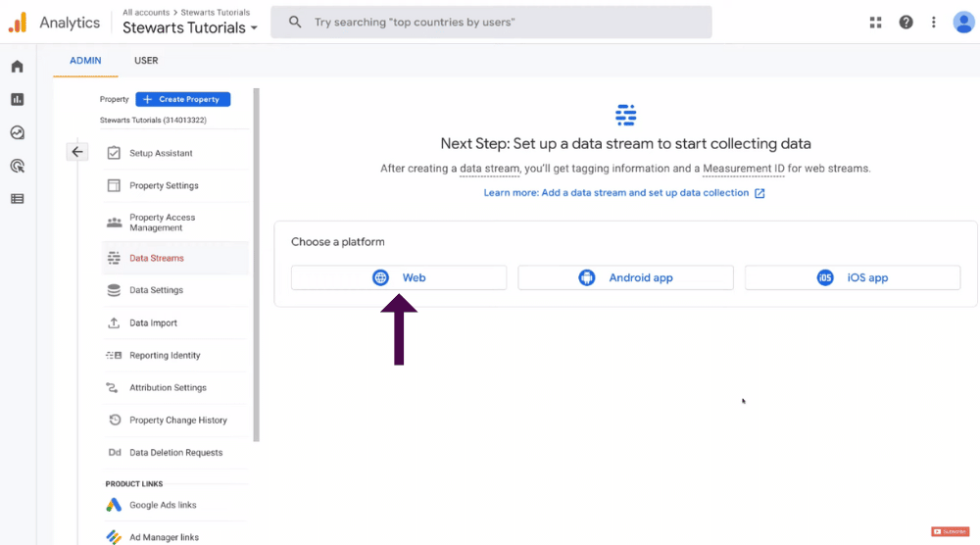The width and height of the screenshot is (980, 545).
Task: Click the underlined Measurement ID term
Action: 743,169
